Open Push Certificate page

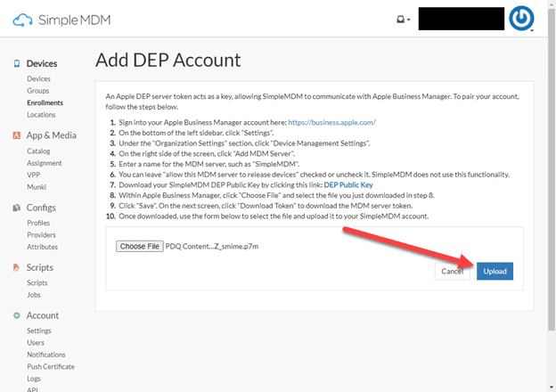51,367
